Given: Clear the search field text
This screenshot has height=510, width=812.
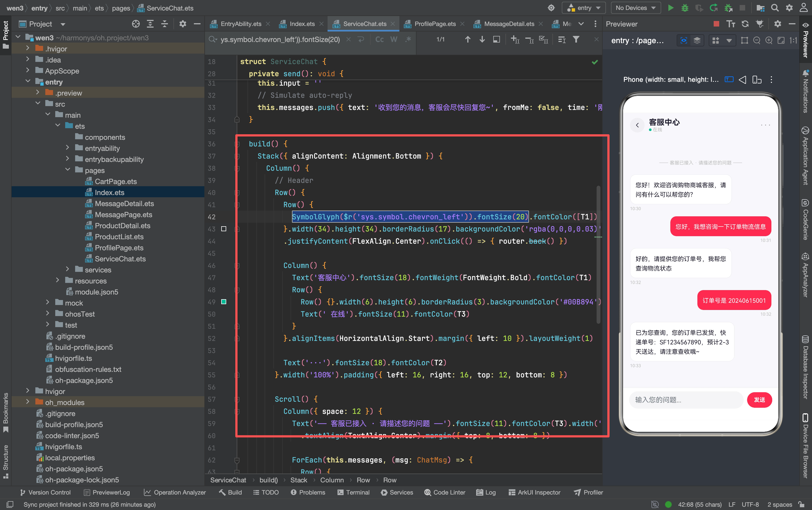Looking at the screenshot, I should pyautogui.click(x=348, y=40).
